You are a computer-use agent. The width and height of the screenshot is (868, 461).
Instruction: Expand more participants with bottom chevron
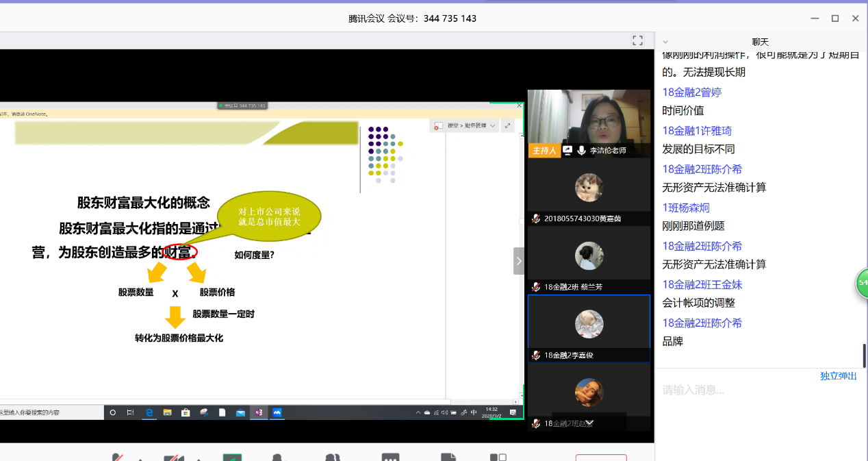[588, 422]
